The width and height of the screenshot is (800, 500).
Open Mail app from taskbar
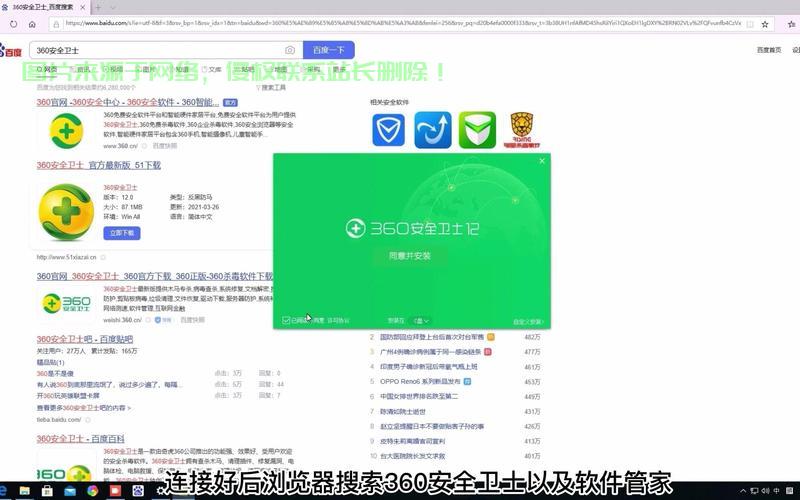70,491
